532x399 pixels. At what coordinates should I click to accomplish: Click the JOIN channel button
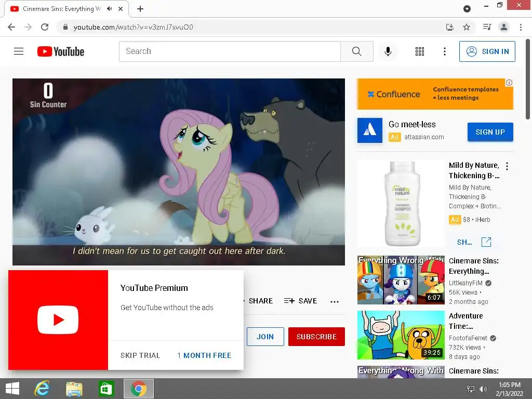pos(265,337)
